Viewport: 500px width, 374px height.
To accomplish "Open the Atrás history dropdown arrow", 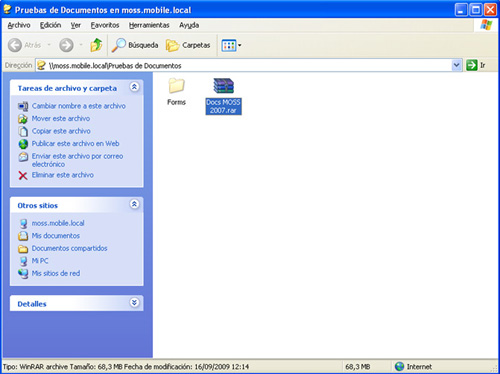I will [x=49, y=45].
